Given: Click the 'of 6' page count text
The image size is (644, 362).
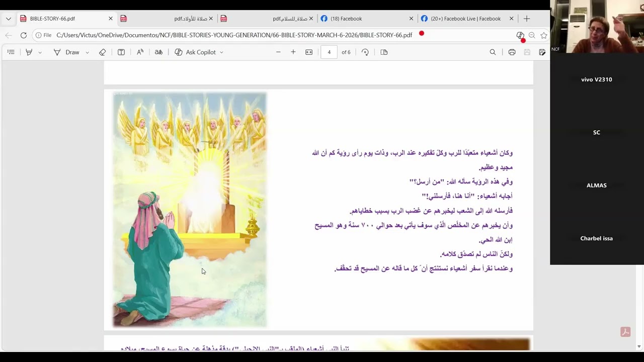Looking at the screenshot, I should coord(346,52).
